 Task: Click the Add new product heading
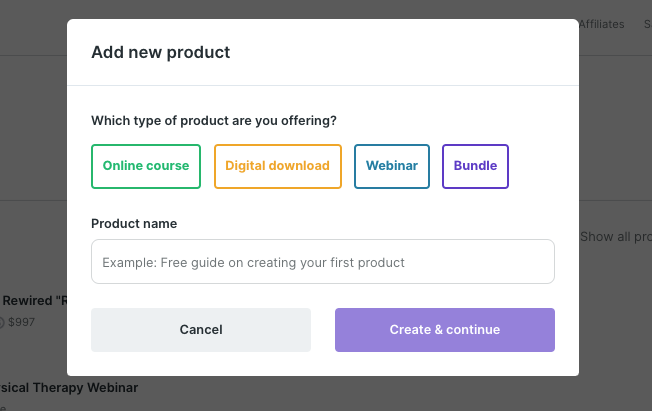tap(161, 52)
